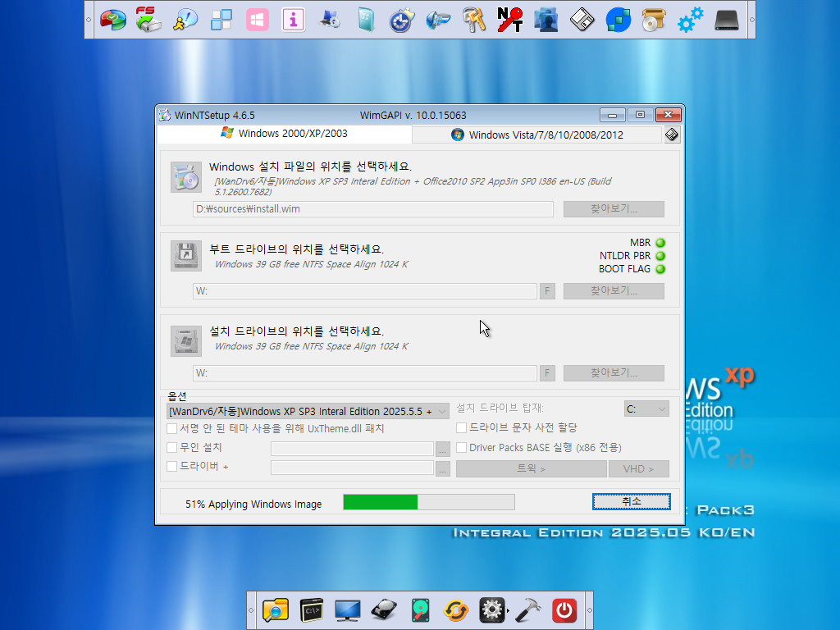Click the NTLDR PBR green status indicator

pyautogui.click(x=660, y=256)
